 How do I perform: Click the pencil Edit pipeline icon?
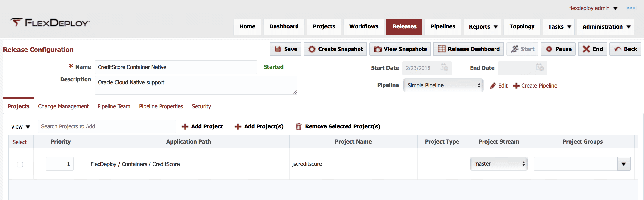(x=493, y=86)
